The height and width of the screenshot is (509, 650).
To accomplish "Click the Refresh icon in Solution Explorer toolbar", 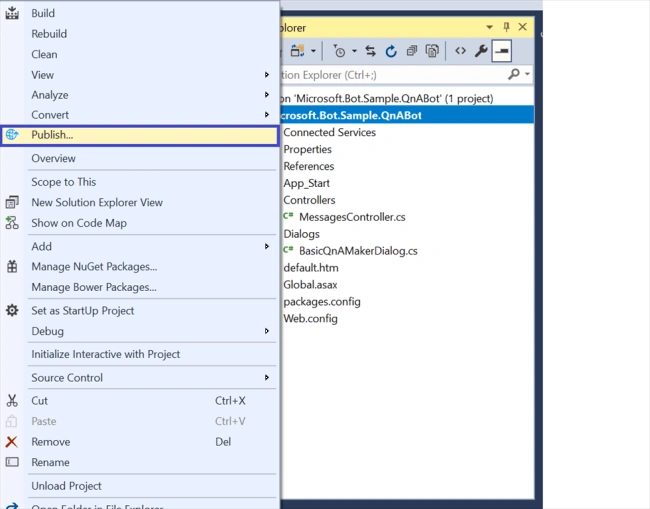I will click(x=390, y=51).
